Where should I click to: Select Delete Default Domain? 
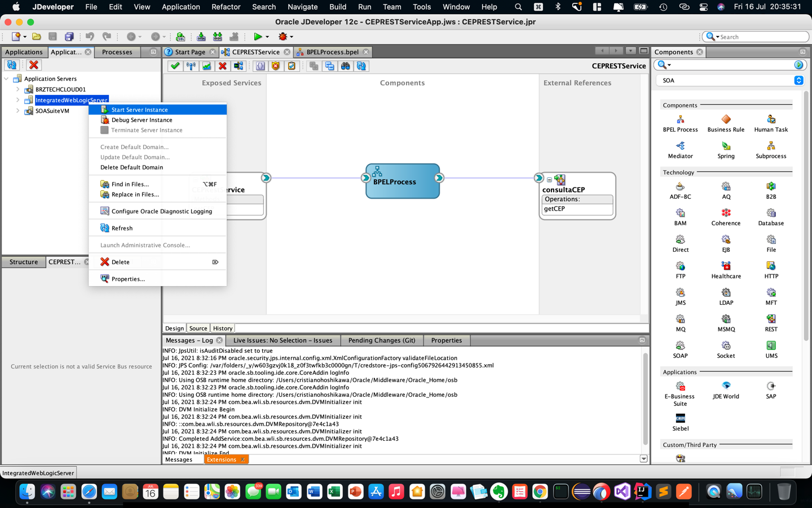point(157,167)
